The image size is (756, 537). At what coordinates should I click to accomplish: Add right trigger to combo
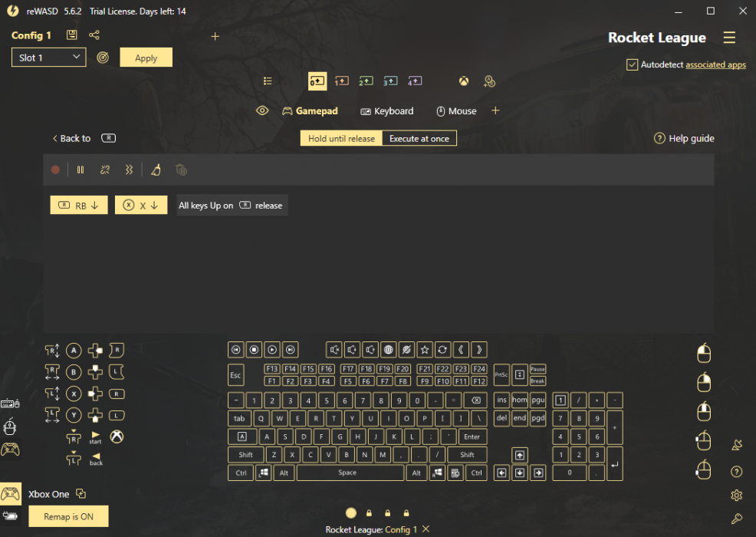(x=117, y=351)
